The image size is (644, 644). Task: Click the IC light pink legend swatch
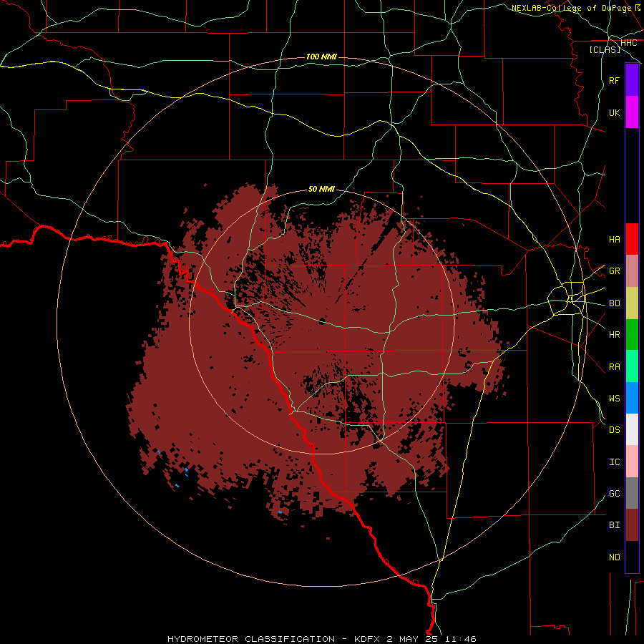(x=632, y=462)
